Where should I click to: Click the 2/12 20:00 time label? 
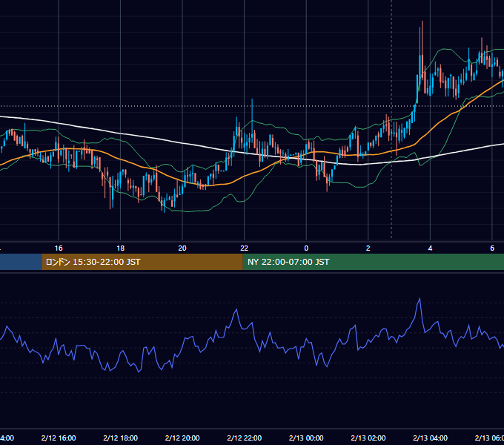click(x=182, y=438)
